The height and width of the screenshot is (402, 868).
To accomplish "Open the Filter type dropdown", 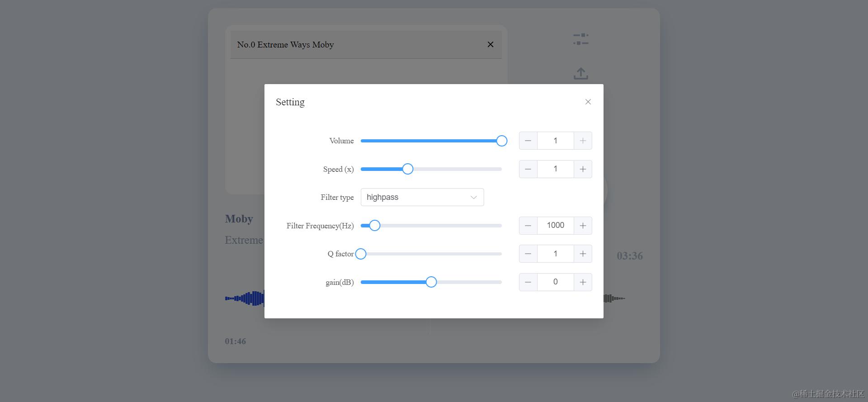I will coord(422,197).
